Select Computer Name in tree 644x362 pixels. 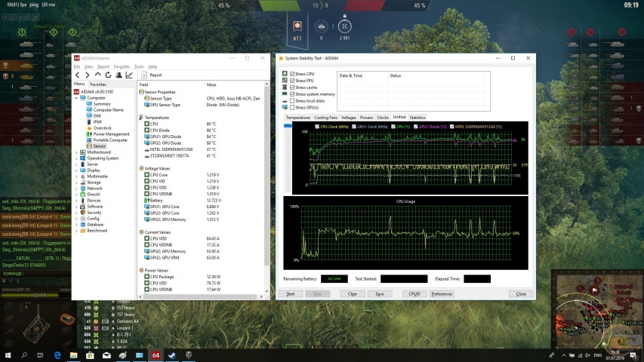point(108,110)
